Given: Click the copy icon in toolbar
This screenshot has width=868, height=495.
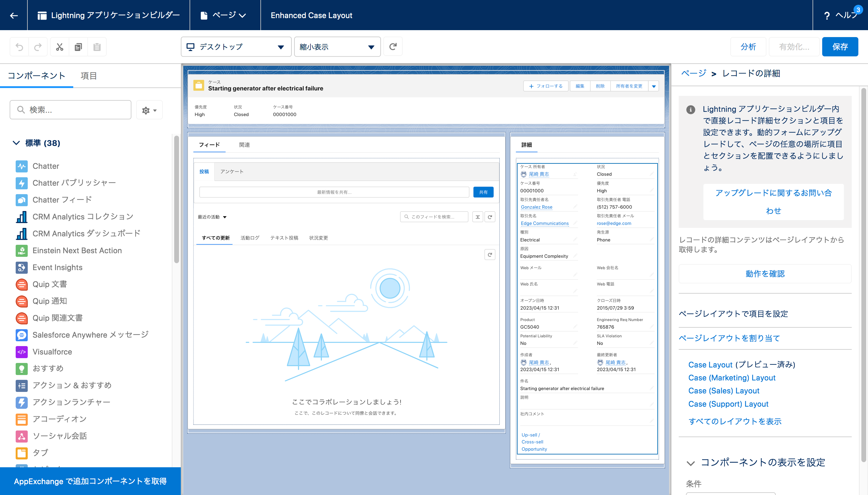Looking at the screenshot, I should click(78, 47).
